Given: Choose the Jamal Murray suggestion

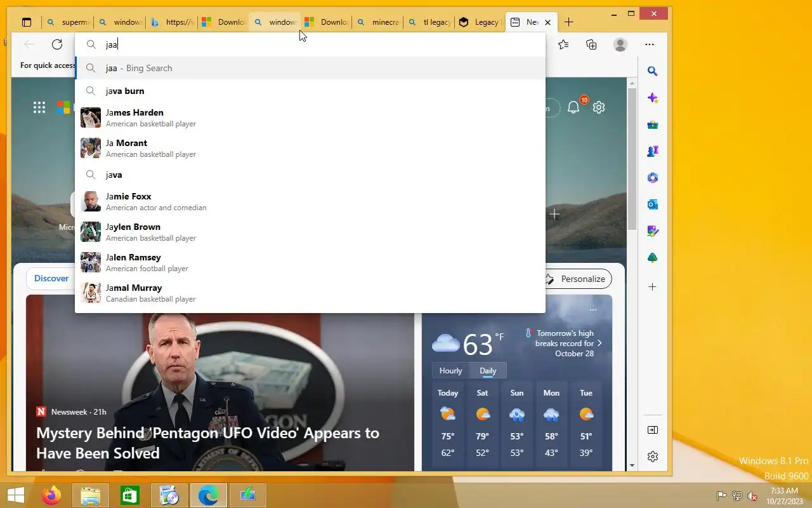Looking at the screenshot, I should click(x=310, y=293).
